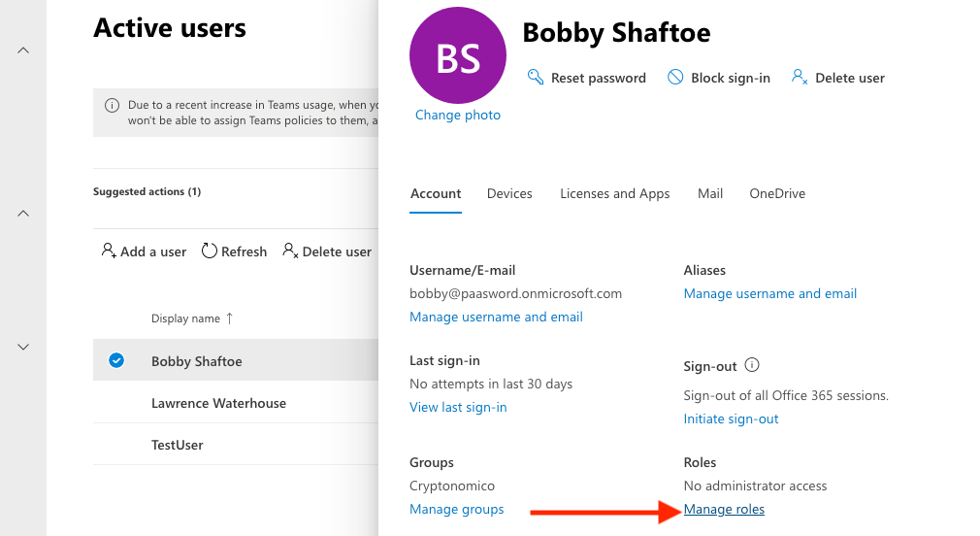Click the Add a user icon
The height and width of the screenshot is (536, 980).
click(109, 251)
